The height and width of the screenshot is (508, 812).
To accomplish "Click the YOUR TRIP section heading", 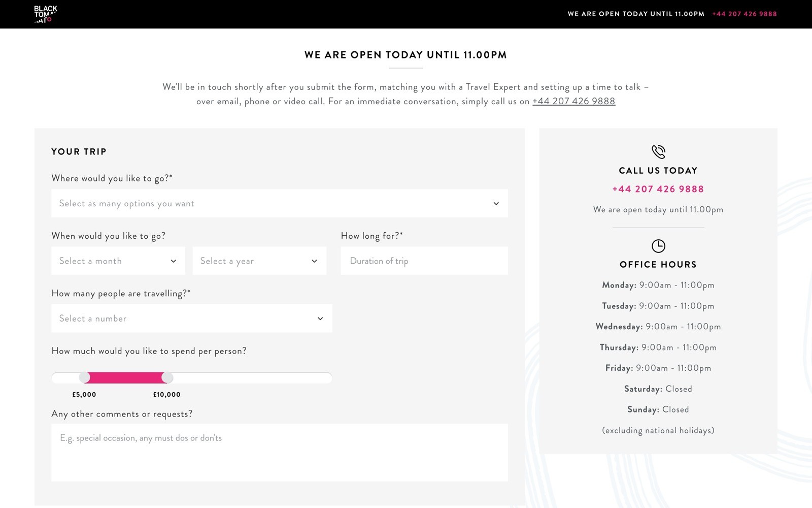I will [x=78, y=151].
